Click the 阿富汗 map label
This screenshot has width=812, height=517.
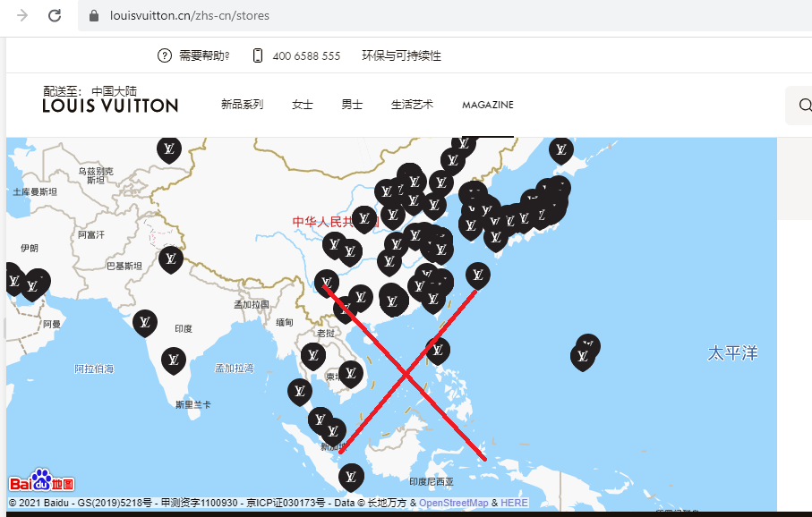(91, 235)
